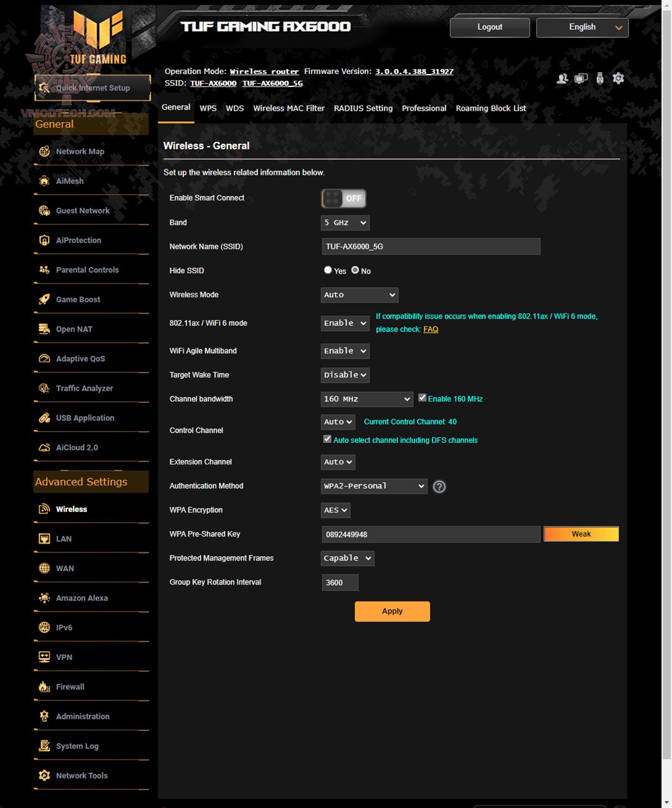
Task: Click the Network Name (SSID) input field
Action: pos(431,246)
